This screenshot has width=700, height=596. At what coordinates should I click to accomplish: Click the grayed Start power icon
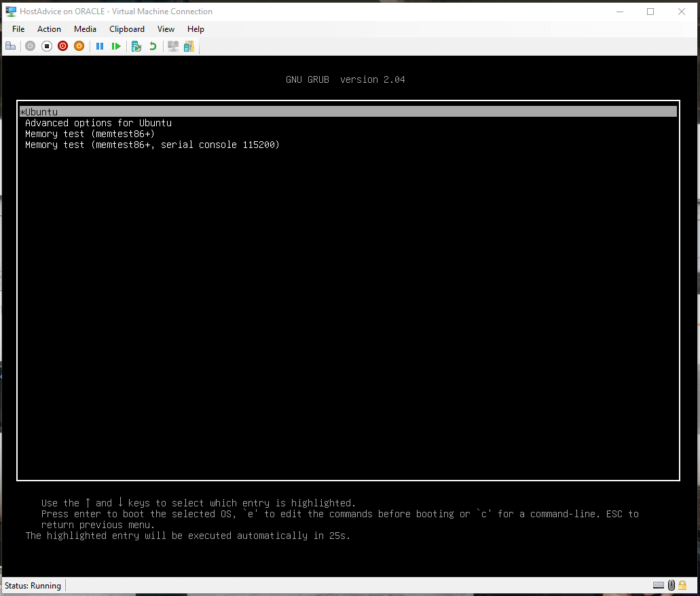coord(31,46)
